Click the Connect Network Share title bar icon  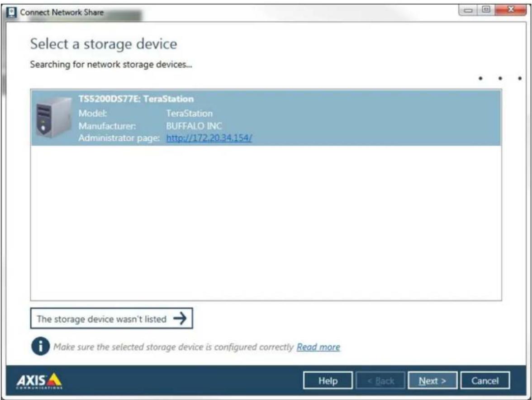(x=12, y=13)
